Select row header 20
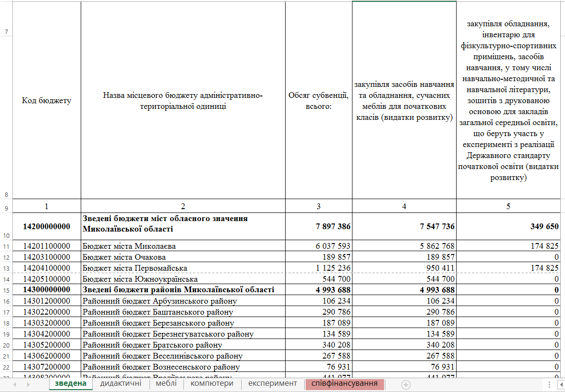Viewport: 565px width, 392px height. (x=6, y=345)
